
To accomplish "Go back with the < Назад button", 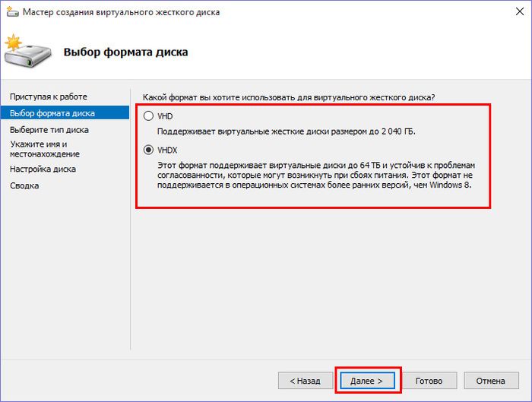I will point(306,381).
